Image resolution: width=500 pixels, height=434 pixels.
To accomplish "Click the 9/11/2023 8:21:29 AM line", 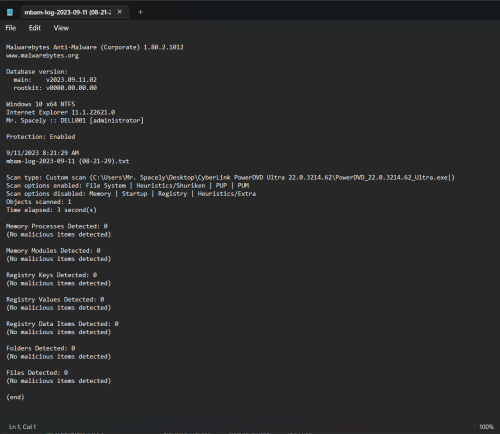I will [42, 153].
